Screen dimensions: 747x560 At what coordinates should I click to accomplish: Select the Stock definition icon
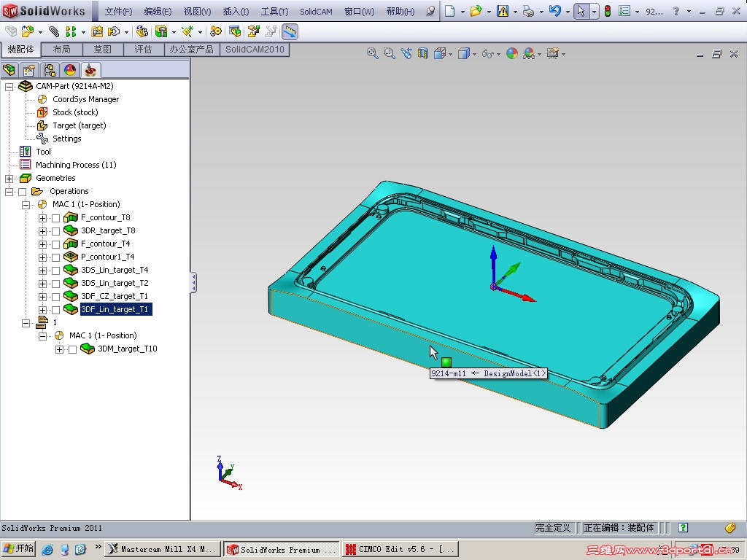(x=42, y=112)
